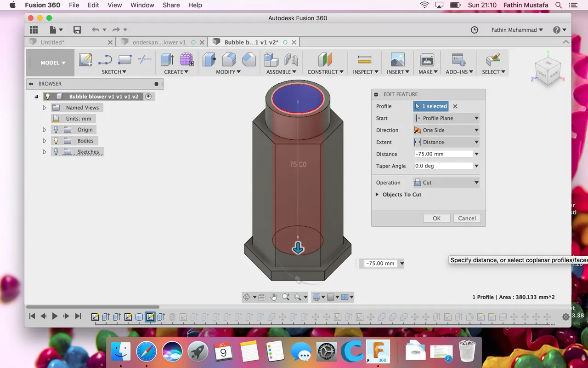Click the activate component radio button

tap(148, 97)
